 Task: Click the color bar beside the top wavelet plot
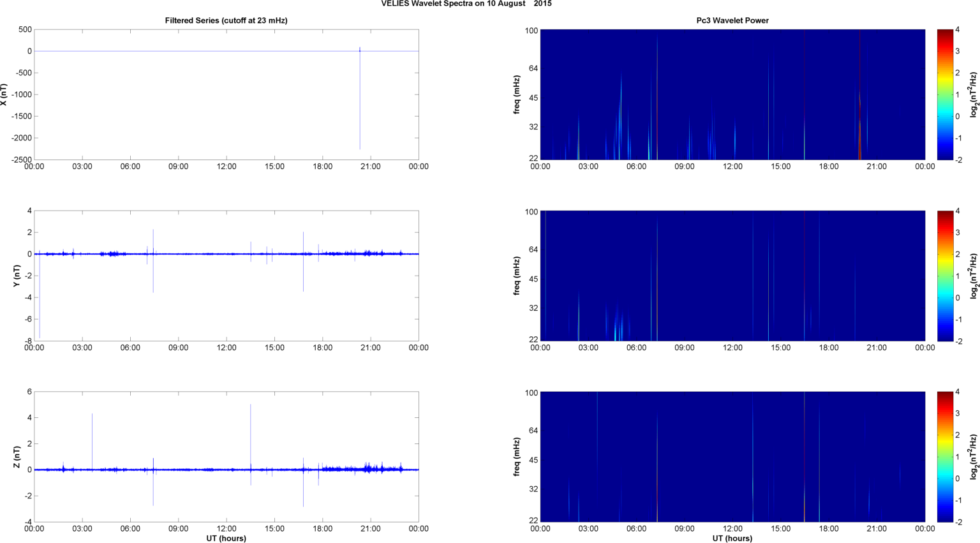pyautogui.click(x=944, y=94)
